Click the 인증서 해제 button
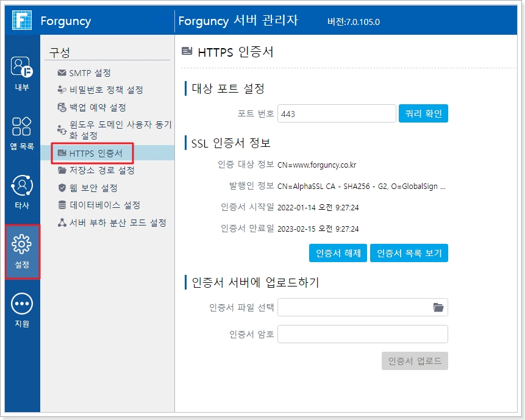This screenshot has width=525, height=420. tap(338, 253)
